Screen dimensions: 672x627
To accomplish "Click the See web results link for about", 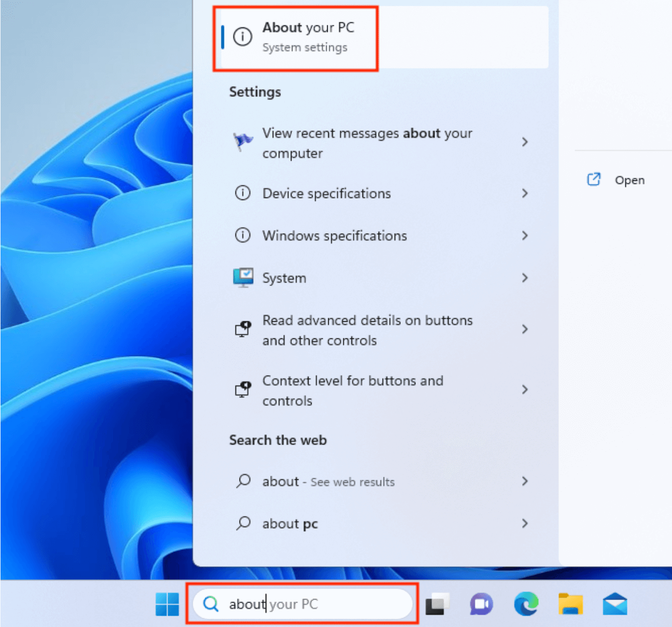I will coord(352,482).
